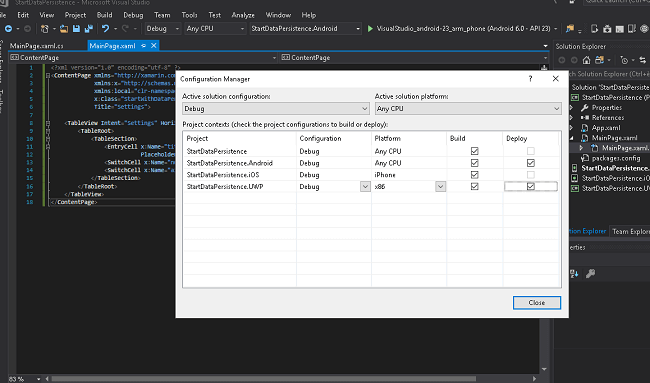This screenshot has height=383, width=650.
Task: Click the Save icon in toolbar
Action: pyautogui.click(x=76, y=29)
